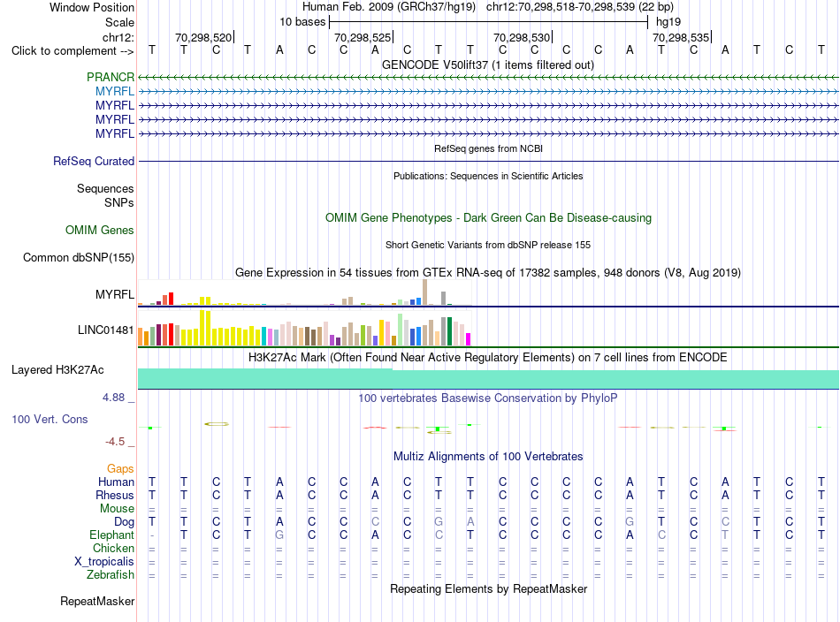Click the Elephant species alignment label

coord(112,535)
